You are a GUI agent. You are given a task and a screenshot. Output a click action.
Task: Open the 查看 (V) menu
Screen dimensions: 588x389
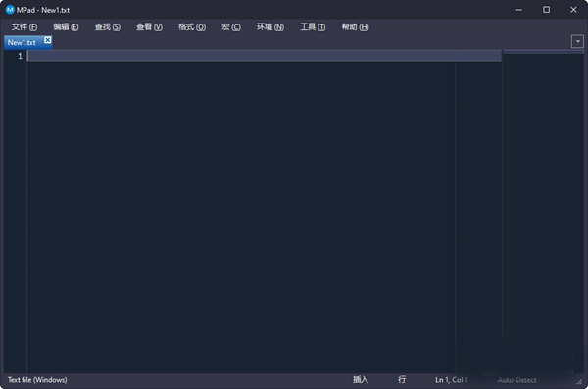(x=149, y=27)
